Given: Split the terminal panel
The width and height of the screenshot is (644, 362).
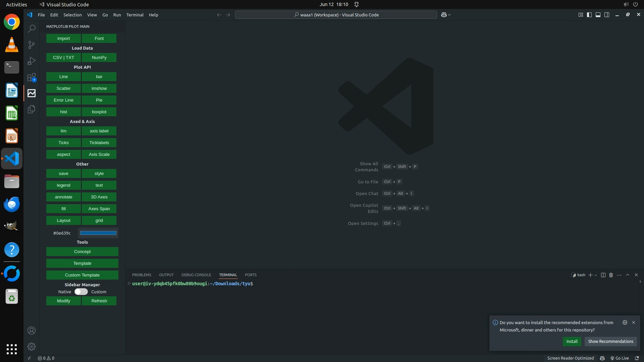Looking at the screenshot, I should (603, 275).
